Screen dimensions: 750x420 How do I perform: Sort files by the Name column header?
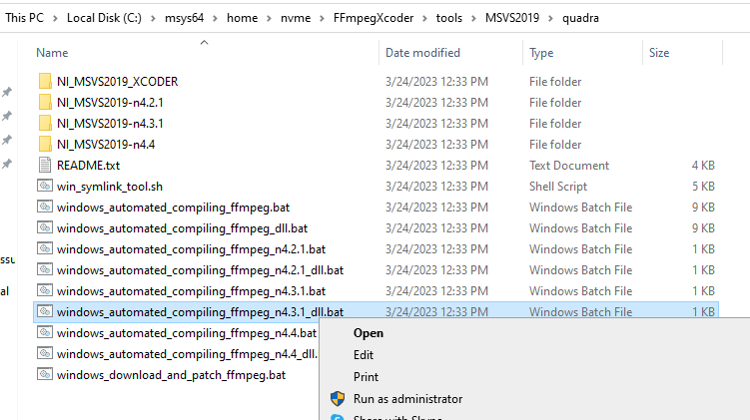(x=52, y=53)
